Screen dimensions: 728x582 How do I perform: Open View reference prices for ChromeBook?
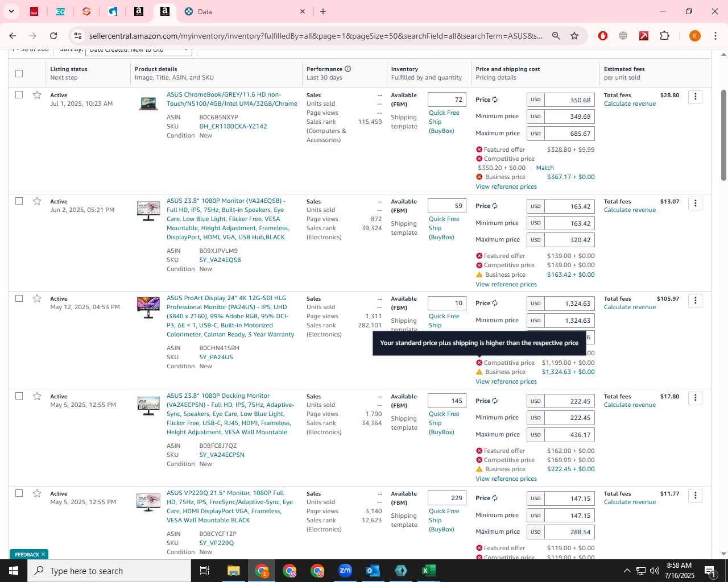(506, 186)
